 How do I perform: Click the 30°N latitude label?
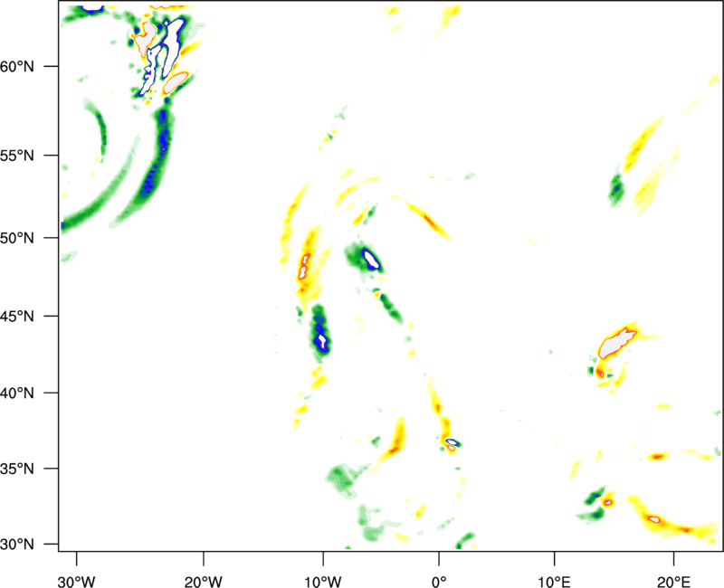tap(17, 545)
